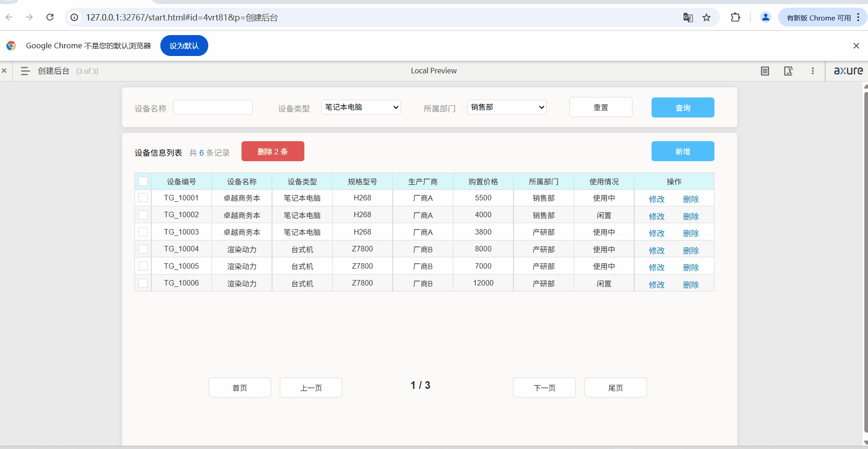Click the Chrome profile icon
This screenshot has height=449, width=868.
click(x=765, y=17)
